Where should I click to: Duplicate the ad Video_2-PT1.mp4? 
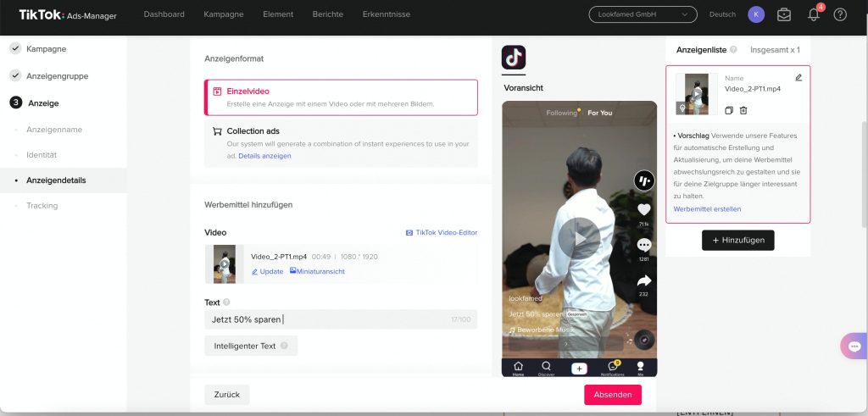pyautogui.click(x=728, y=111)
